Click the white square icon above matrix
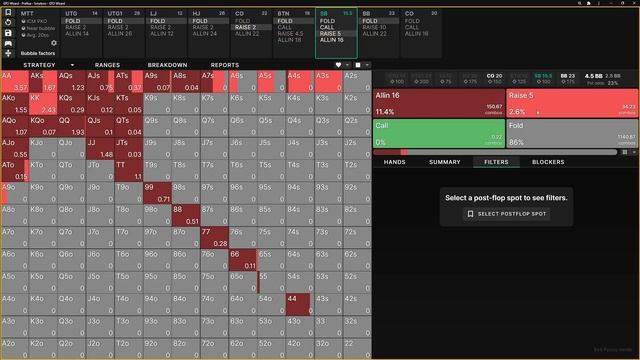Screen dimensions: 640x360 358,65
